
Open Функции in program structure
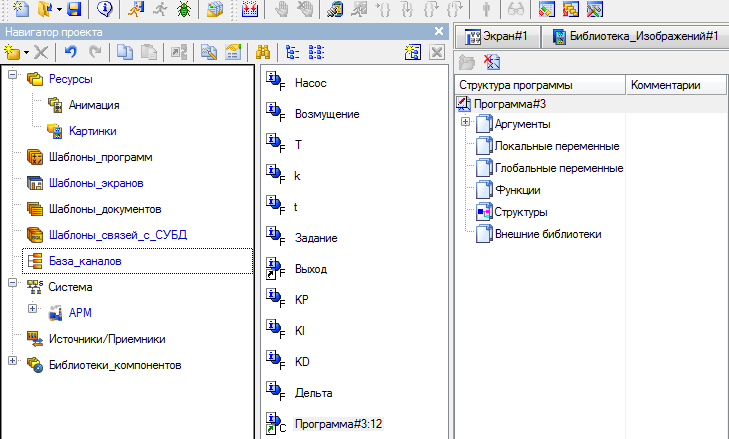[x=517, y=190]
